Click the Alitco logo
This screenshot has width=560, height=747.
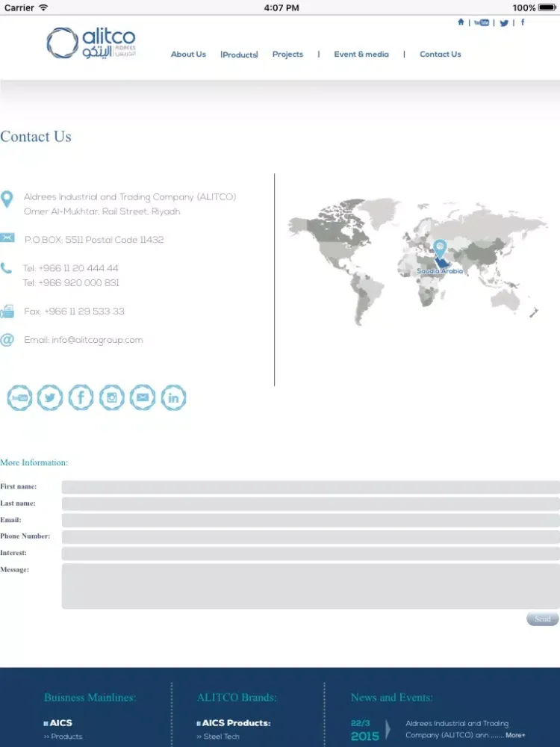point(91,43)
